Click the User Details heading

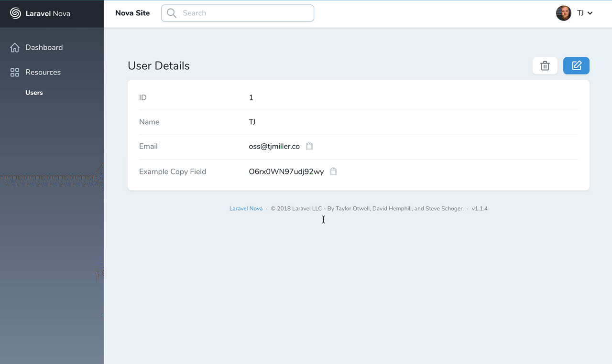click(159, 66)
